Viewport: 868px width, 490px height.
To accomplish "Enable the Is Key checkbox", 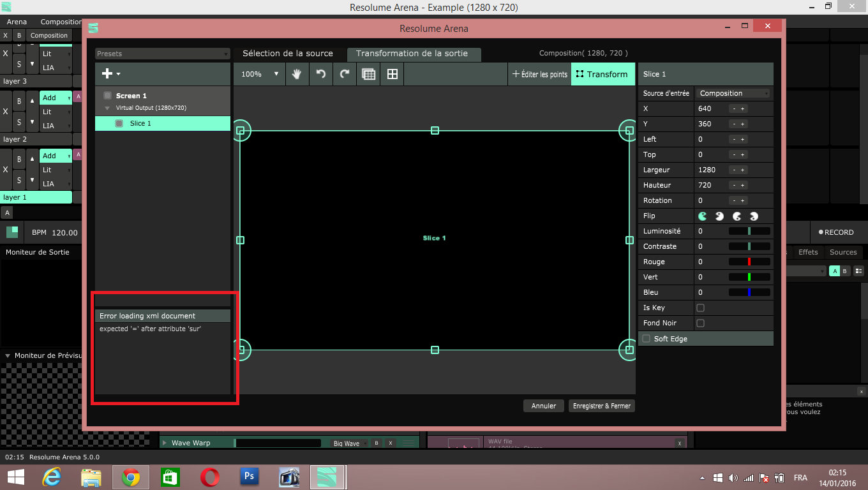I will [700, 308].
